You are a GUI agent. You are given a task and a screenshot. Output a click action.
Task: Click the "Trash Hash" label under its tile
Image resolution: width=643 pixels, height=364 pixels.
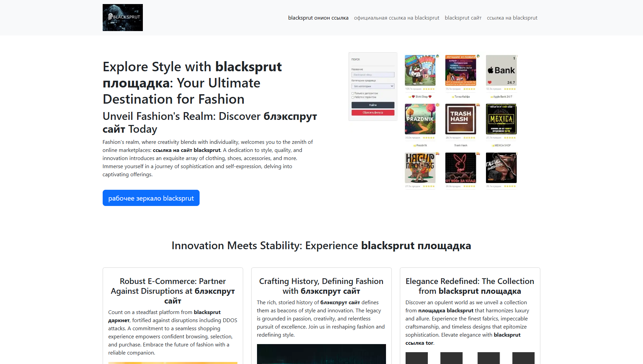pyautogui.click(x=461, y=145)
